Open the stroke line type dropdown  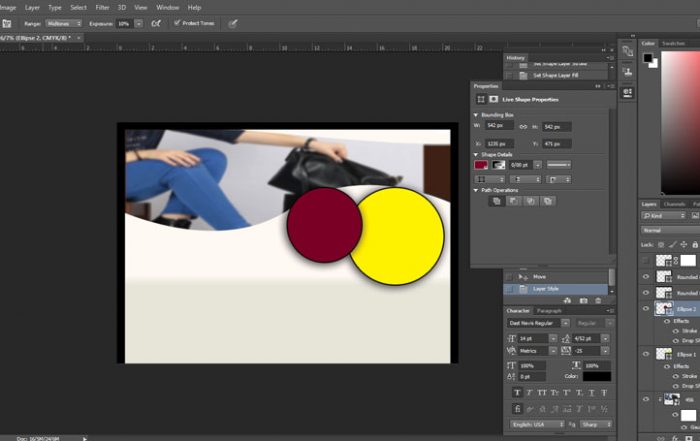[559, 165]
